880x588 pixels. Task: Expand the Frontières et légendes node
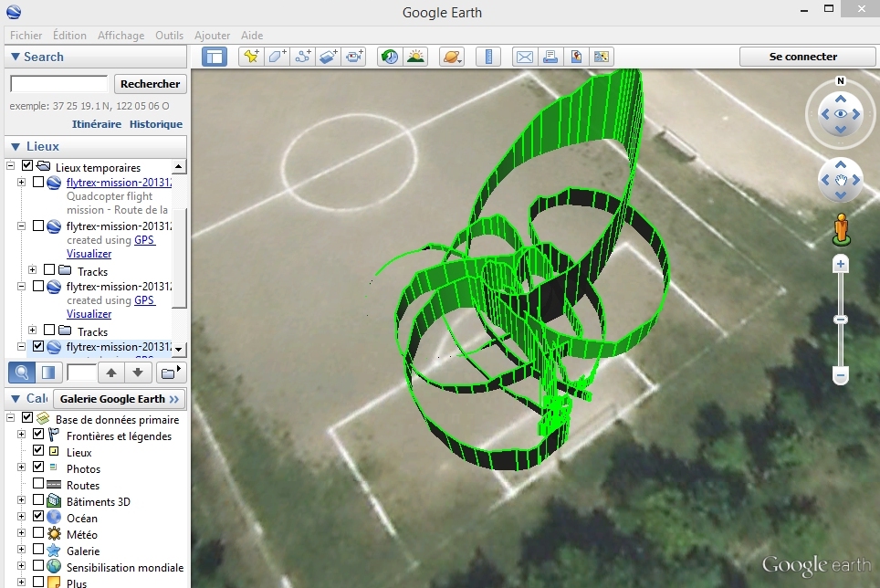tap(21, 434)
